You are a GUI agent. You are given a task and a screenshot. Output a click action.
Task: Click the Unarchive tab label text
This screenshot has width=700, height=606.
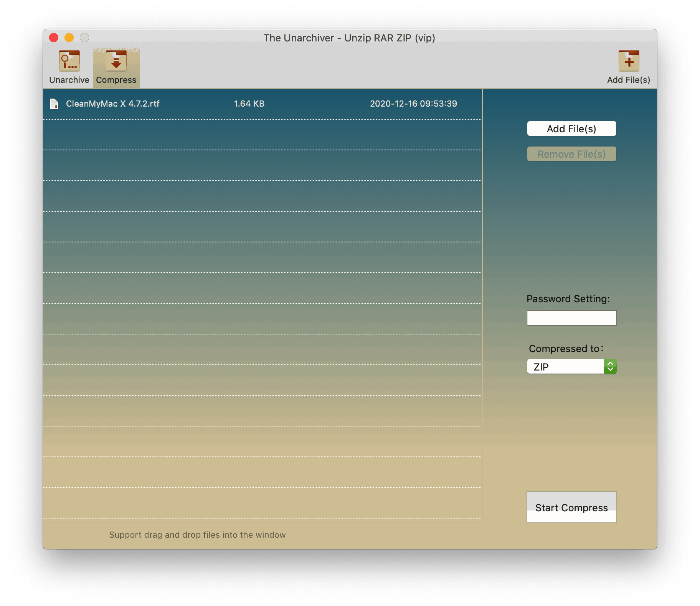(69, 80)
